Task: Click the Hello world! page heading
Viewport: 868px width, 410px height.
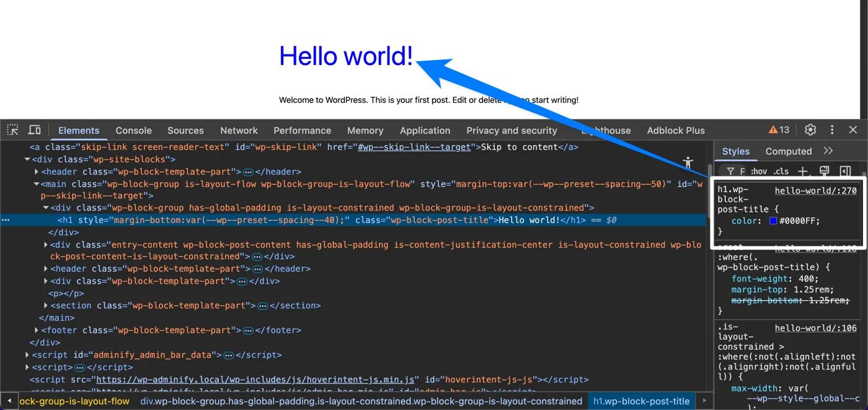Action: [346, 56]
